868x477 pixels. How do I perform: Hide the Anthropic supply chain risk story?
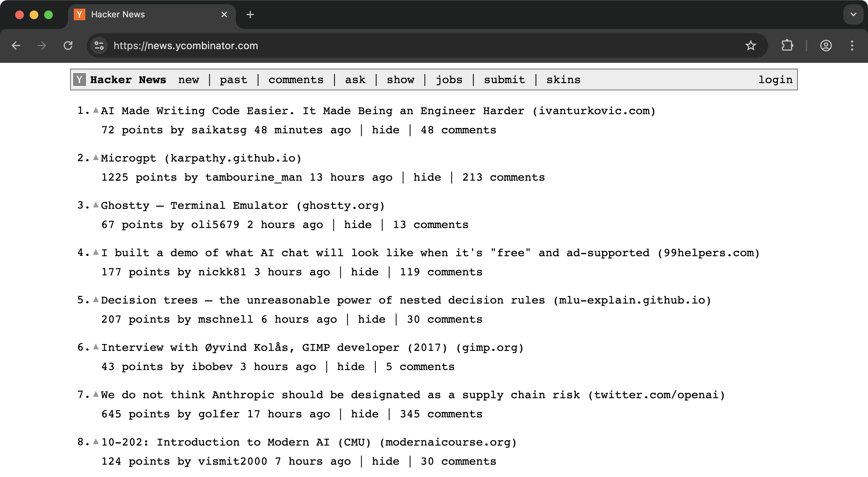(365, 414)
